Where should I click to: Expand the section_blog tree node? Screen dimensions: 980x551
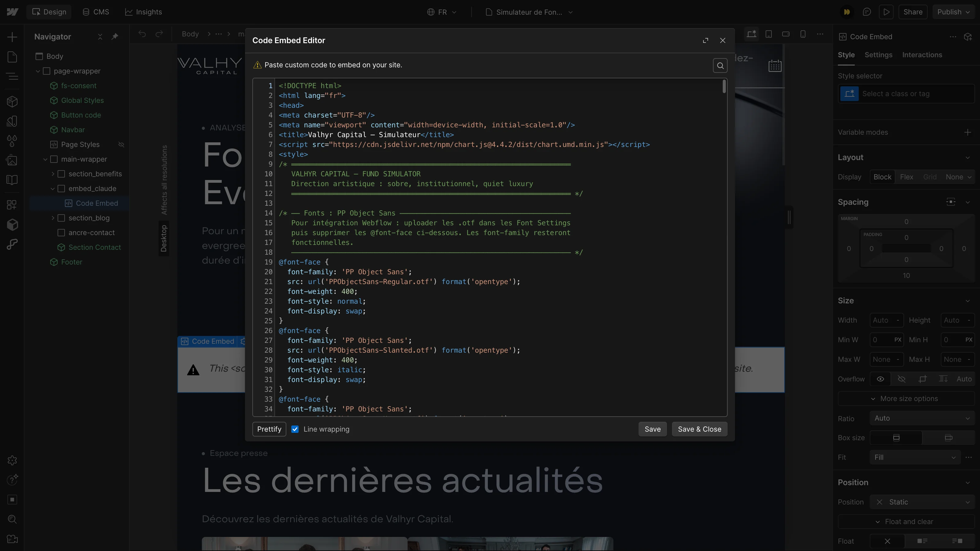(53, 218)
